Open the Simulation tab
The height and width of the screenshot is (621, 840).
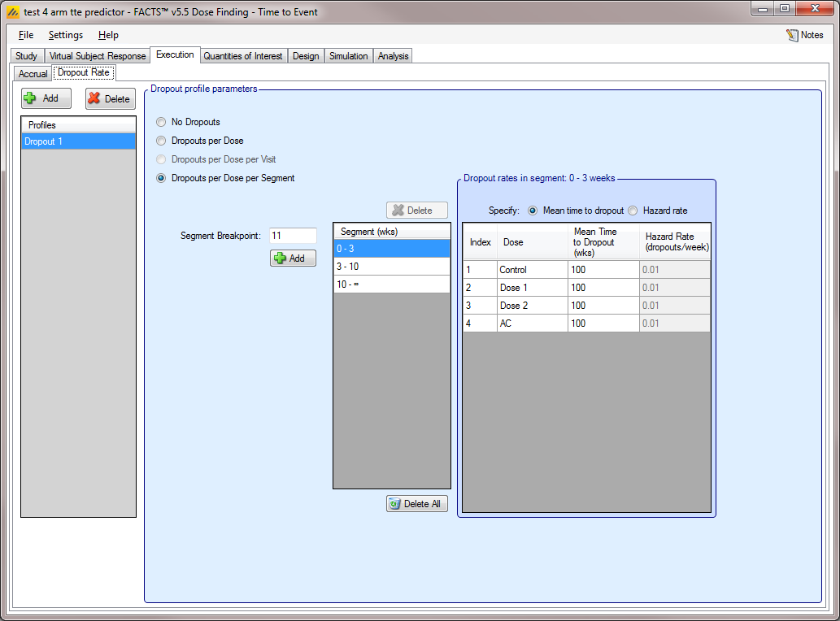coord(348,56)
